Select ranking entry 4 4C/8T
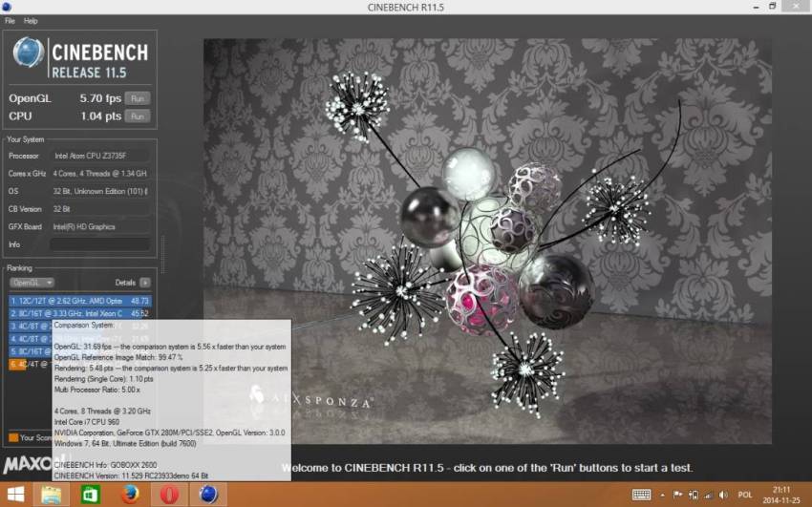 (x=30, y=339)
